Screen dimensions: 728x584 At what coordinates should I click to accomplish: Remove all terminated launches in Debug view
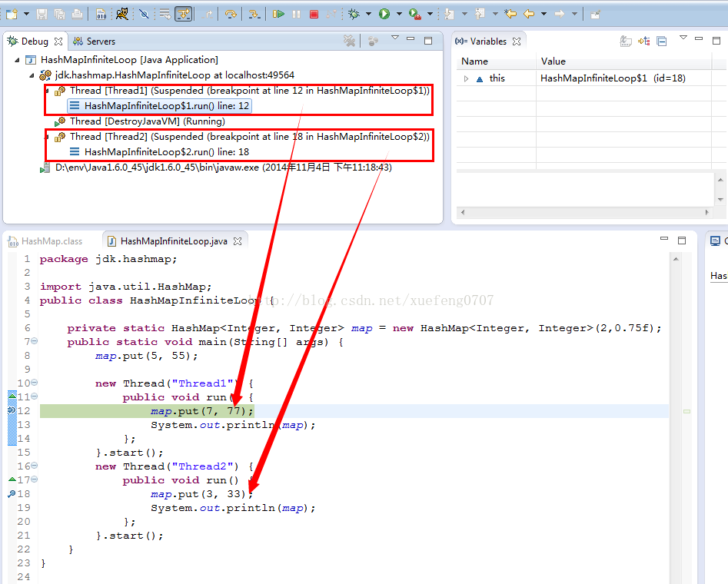click(349, 41)
